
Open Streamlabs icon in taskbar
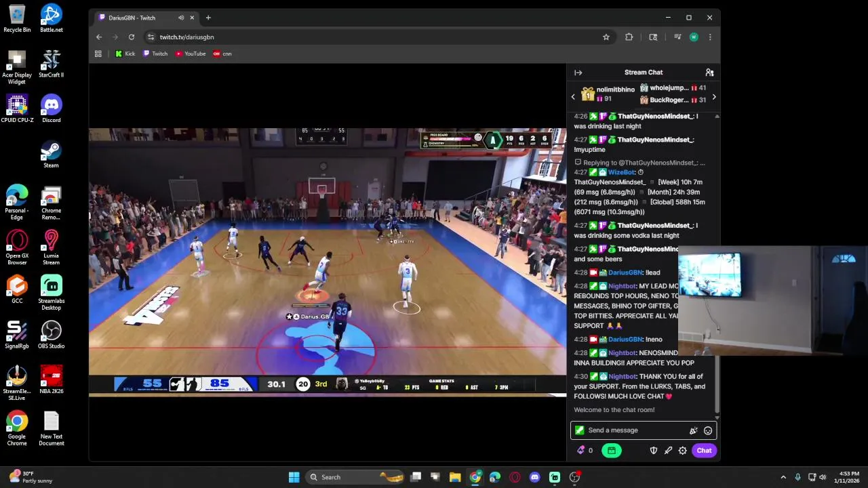pyautogui.click(x=555, y=477)
